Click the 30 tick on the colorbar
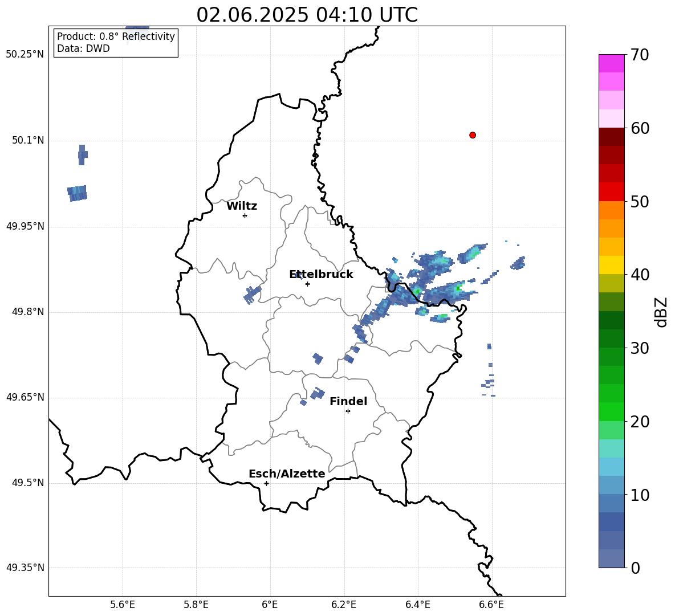 [639, 348]
